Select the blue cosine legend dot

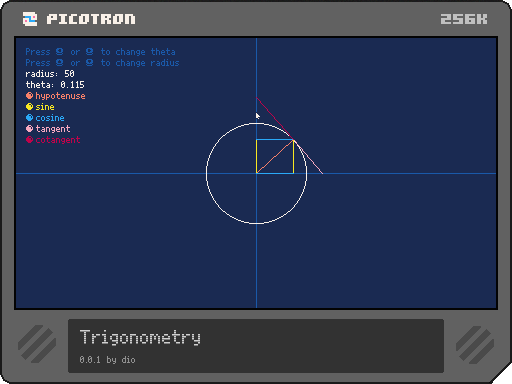29,118
